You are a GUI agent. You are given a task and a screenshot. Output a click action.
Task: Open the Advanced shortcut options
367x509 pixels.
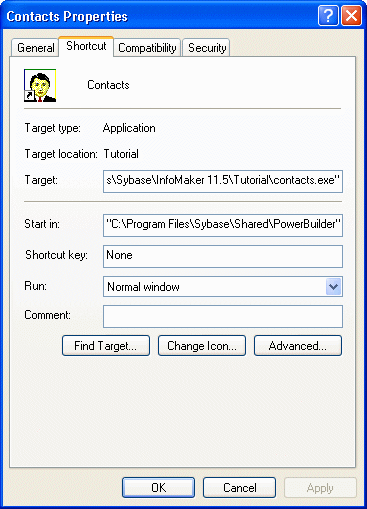coord(298,346)
